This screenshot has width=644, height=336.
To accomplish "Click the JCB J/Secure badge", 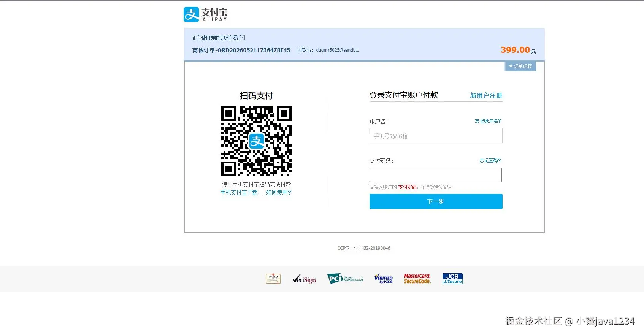I will pos(452,279).
